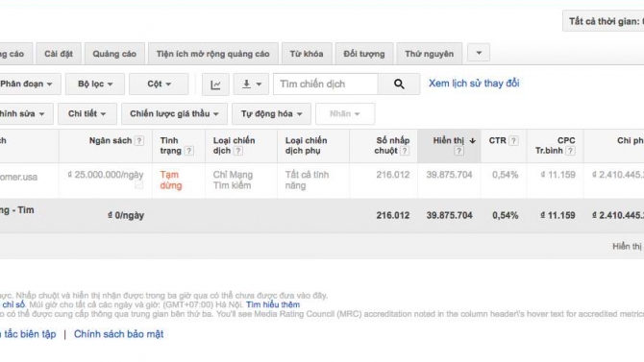Open the download report icon dropdown
The width and height of the screenshot is (644, 362).
pyautogui.click(x=252, y=84)
